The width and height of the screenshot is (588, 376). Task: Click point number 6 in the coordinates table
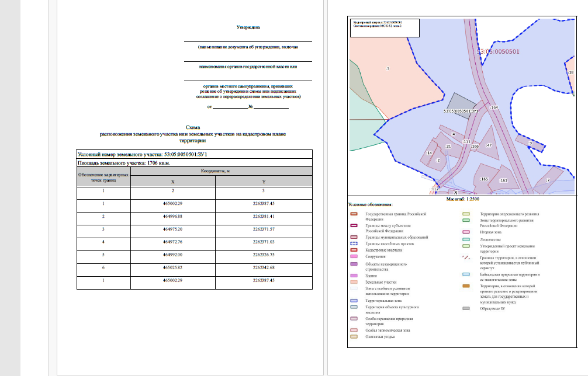103,268
